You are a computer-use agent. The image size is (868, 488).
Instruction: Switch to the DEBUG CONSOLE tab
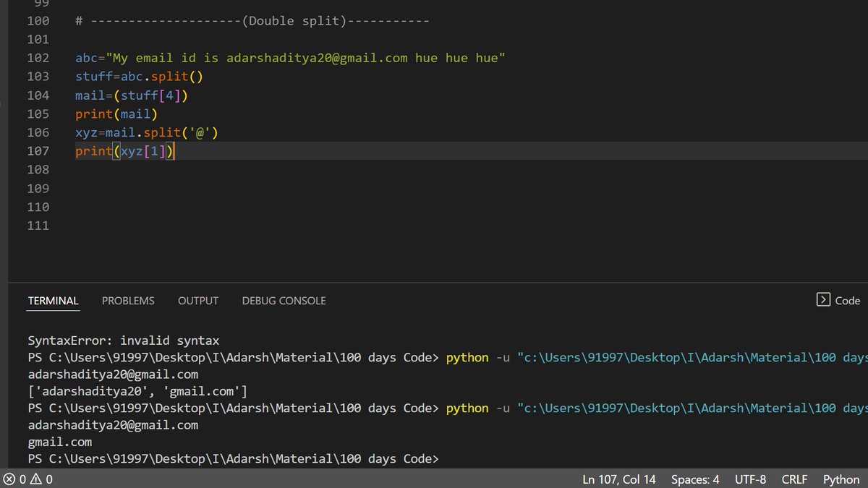(284, 301)
